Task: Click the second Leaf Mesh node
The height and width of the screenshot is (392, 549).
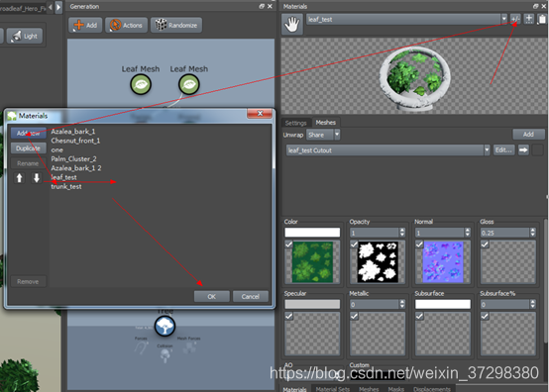Action: coord(189,84)
